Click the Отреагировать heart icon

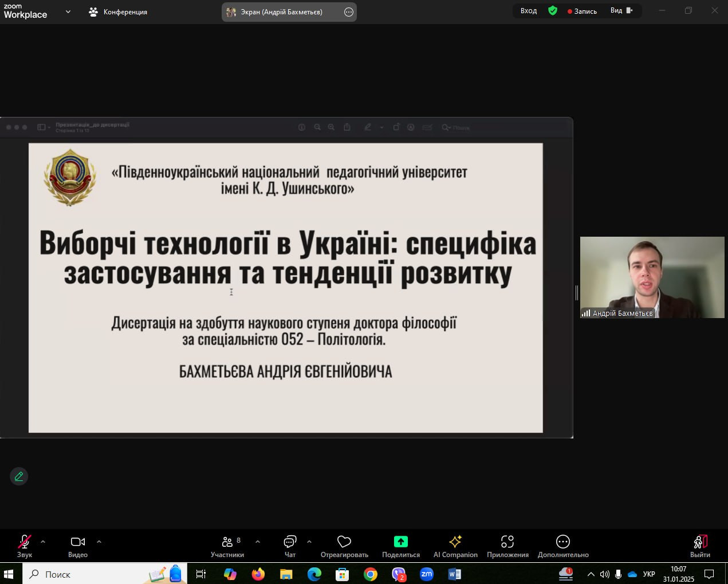click(344, 542)
